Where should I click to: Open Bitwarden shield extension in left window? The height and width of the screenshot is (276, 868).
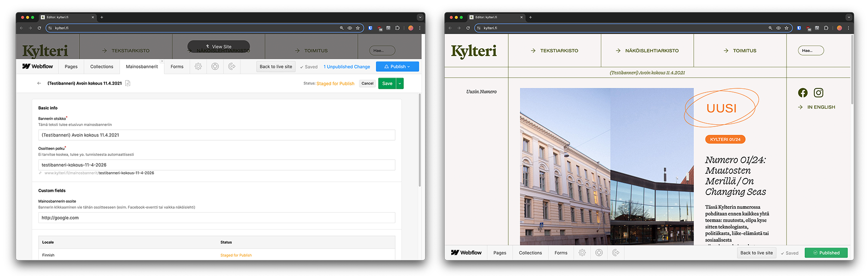[x=370, y=28]
